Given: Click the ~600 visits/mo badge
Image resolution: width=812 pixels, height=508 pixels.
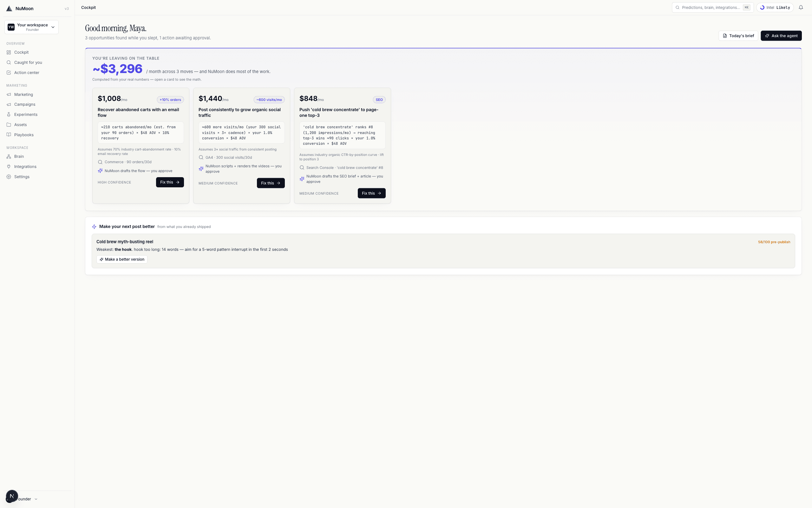Looking at the screenshot, I should [x=269, y=100].
